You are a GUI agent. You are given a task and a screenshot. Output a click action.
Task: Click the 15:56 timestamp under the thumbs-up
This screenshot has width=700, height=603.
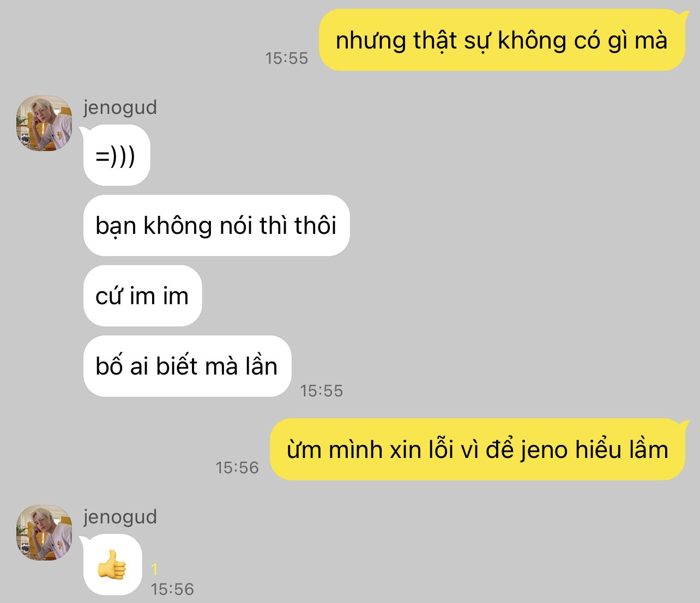(172, 589)
